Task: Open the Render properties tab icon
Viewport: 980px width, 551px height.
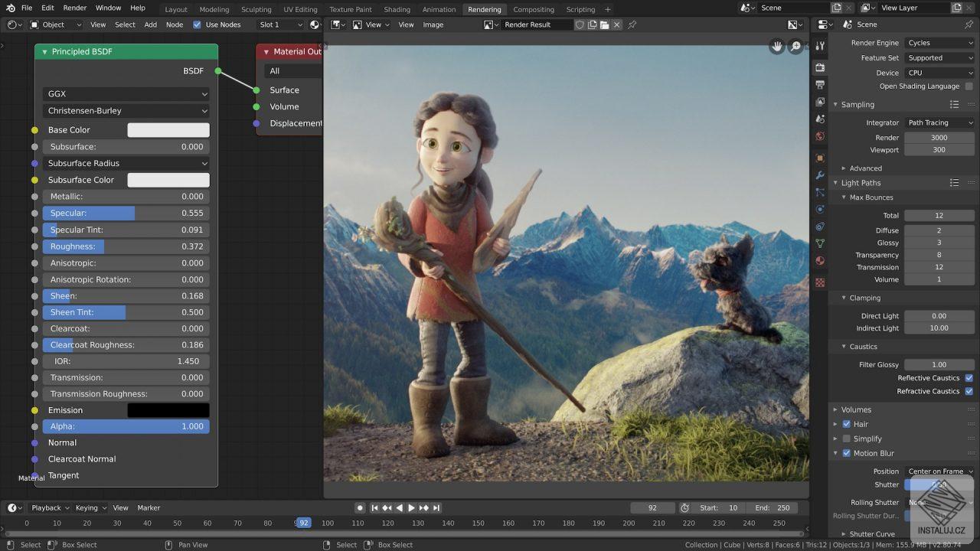Action: (x=820, y=67)
